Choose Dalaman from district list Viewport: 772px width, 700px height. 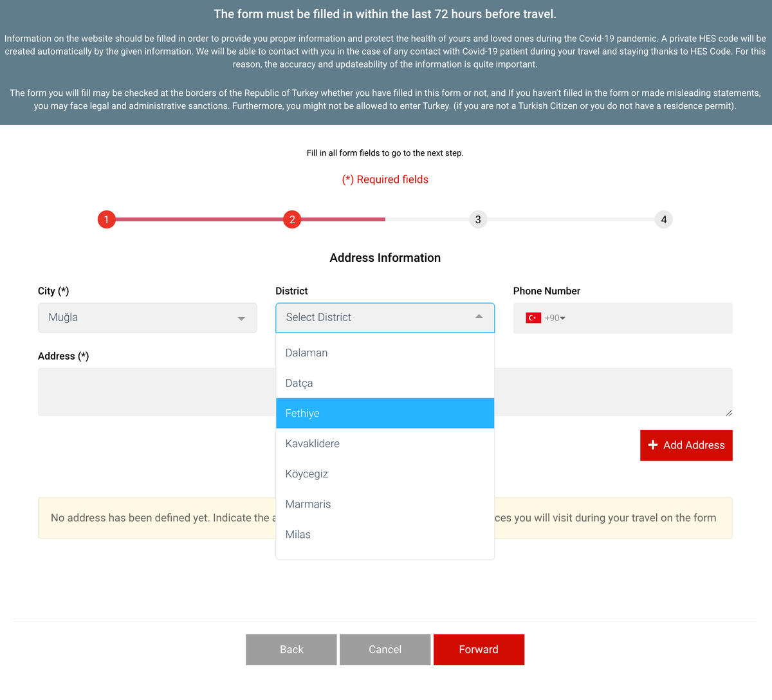pos(385,353)
